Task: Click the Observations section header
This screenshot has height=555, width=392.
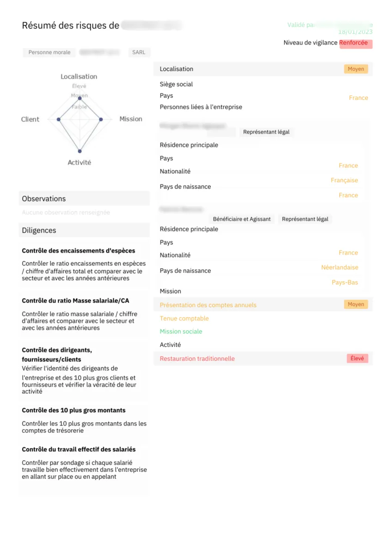Action: tap(44, 198)
